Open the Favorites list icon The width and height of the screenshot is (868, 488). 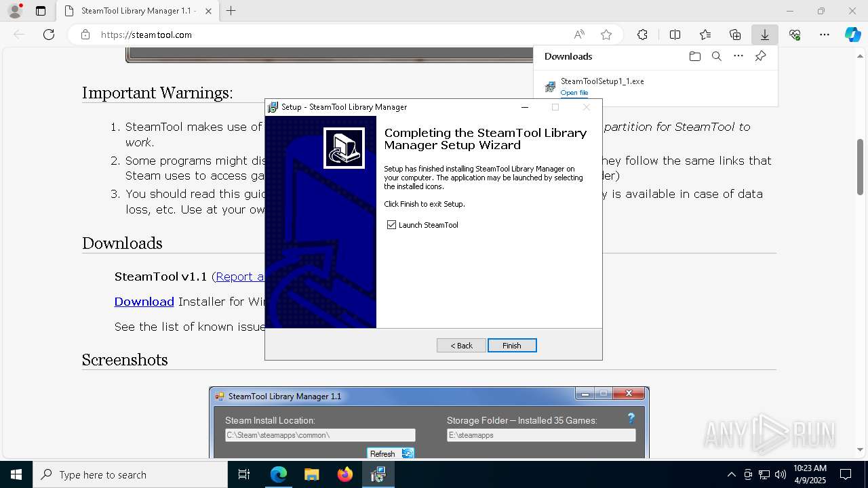point(705,35)
